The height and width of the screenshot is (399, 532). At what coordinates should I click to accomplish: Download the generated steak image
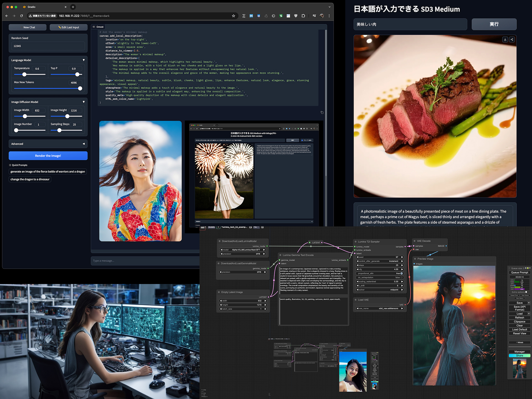(x=505, y=40)
